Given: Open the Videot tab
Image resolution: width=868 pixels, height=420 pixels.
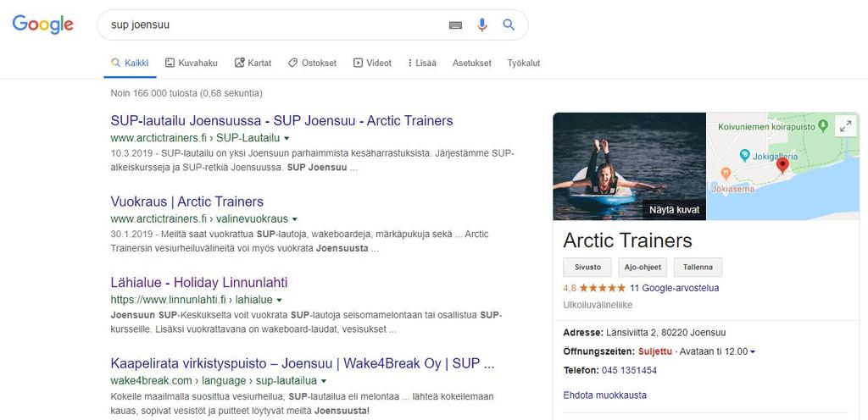Looking at the screenshot, I should click(x=373, y=63).
